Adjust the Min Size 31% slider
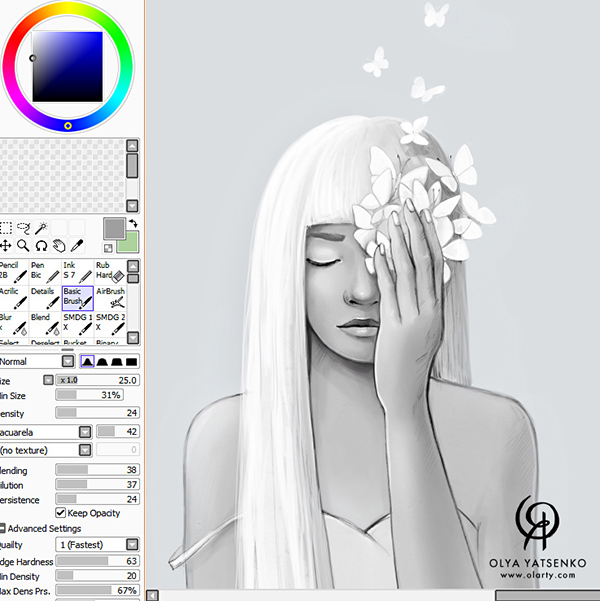Image resolution: width=600 pixels, height=601 pixels. point(89,395)
